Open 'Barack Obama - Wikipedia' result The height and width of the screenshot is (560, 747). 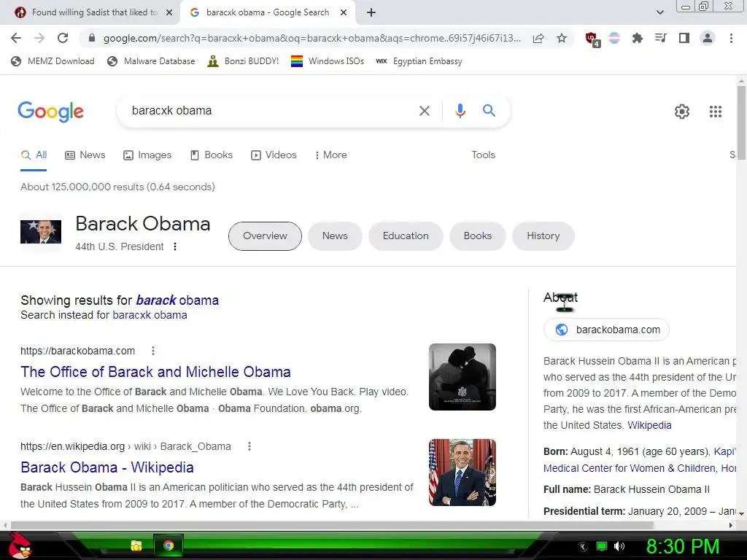tap(107, 467)
